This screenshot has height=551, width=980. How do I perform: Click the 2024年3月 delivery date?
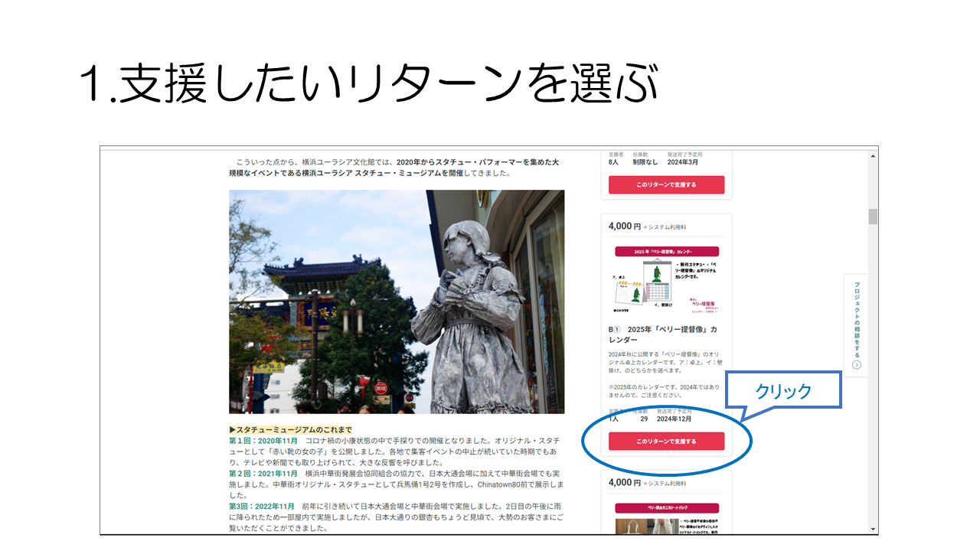pos(684,162)
